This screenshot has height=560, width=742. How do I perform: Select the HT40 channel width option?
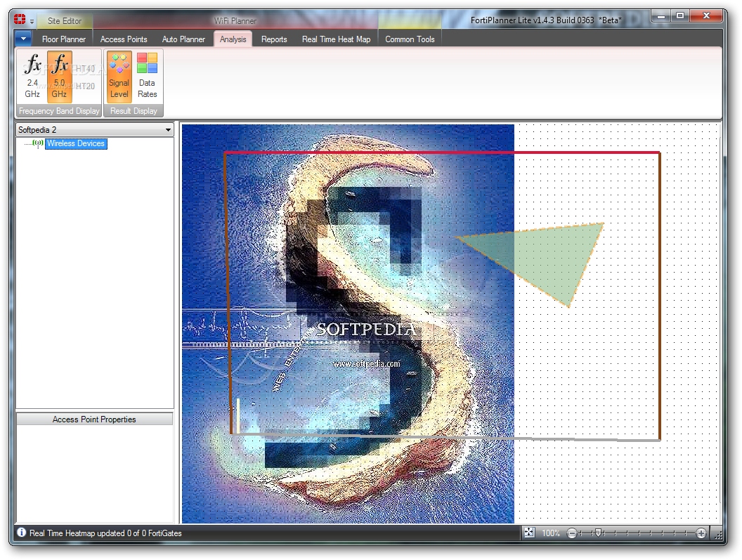(86, 69)
